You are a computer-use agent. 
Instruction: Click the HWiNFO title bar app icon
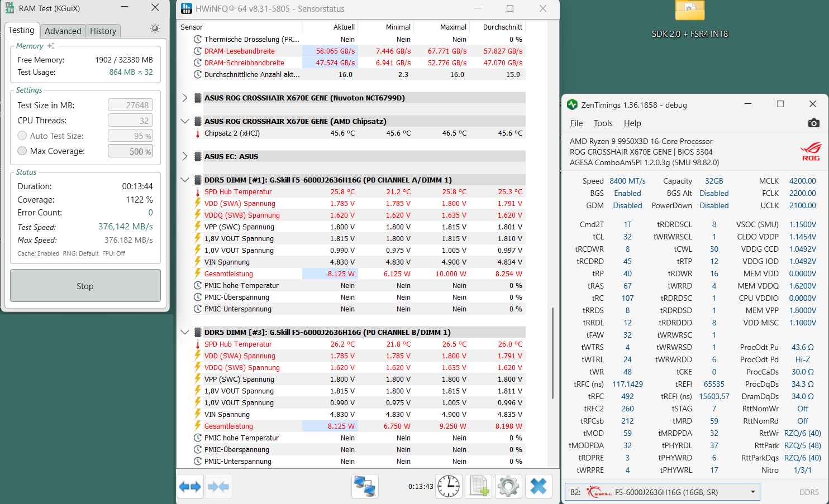[187, 8]
